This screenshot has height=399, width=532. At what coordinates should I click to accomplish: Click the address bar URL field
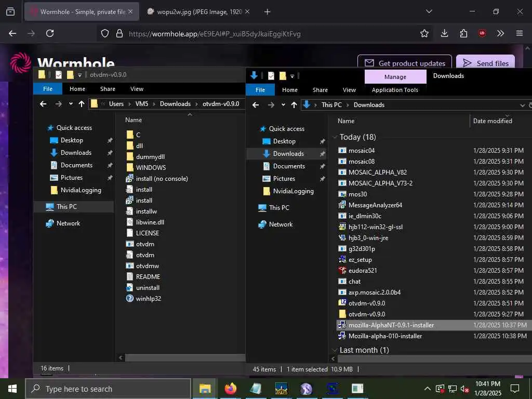(215, 34)
